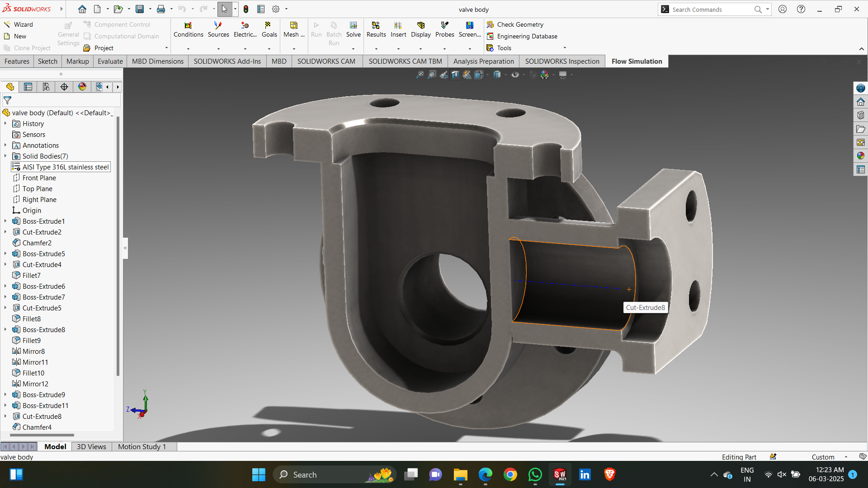Expand the History node
Screen dimensions: 868x488
point(5,124)
